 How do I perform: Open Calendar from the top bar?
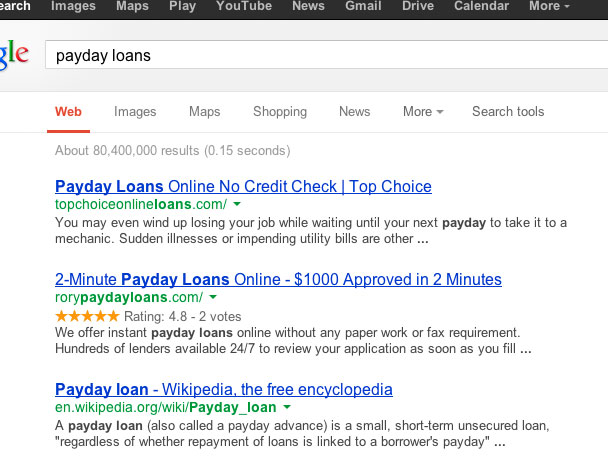click(x=481, y=6)
